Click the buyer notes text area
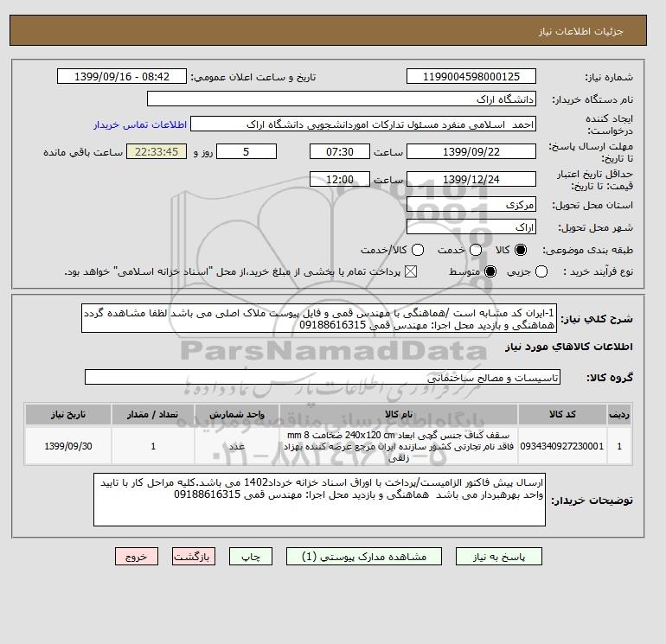The width and height of the screenshot is (666, 644). coord(319,501)
